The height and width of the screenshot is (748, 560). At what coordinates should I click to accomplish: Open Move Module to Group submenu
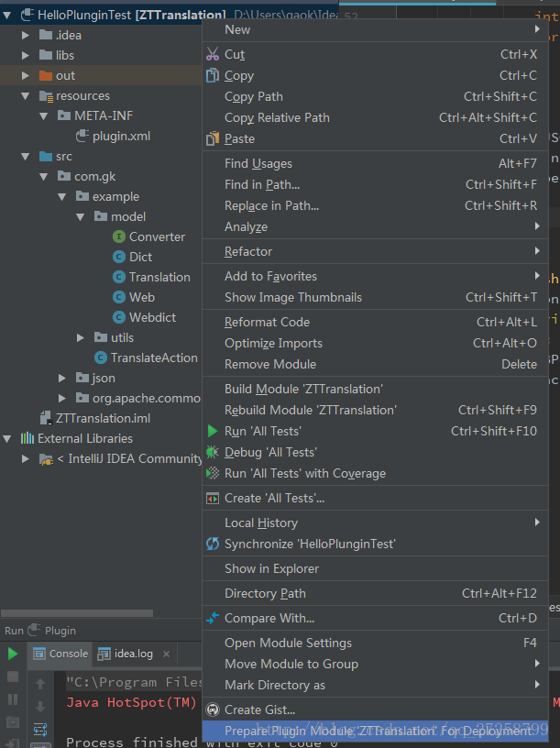(376, 664)
